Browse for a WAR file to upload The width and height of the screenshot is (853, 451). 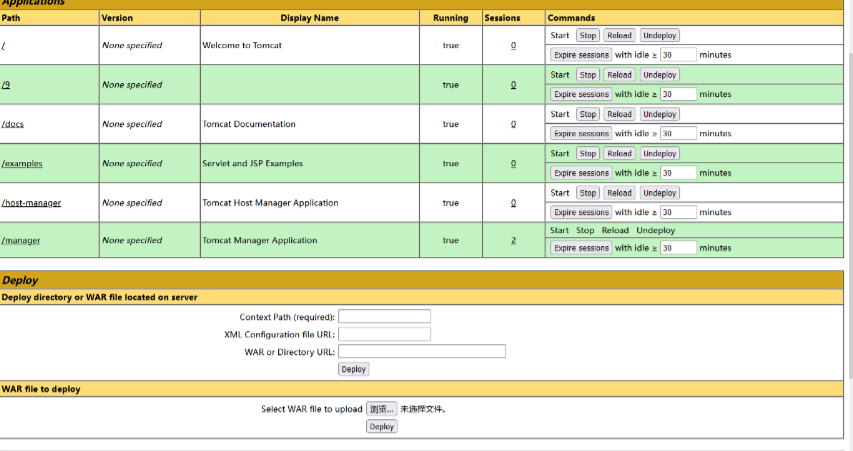[382, 409]
